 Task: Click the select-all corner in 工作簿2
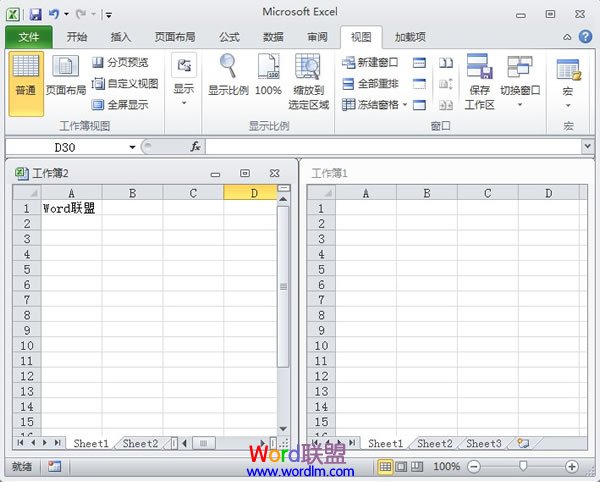pyautogui.click(x=27, y=193)
